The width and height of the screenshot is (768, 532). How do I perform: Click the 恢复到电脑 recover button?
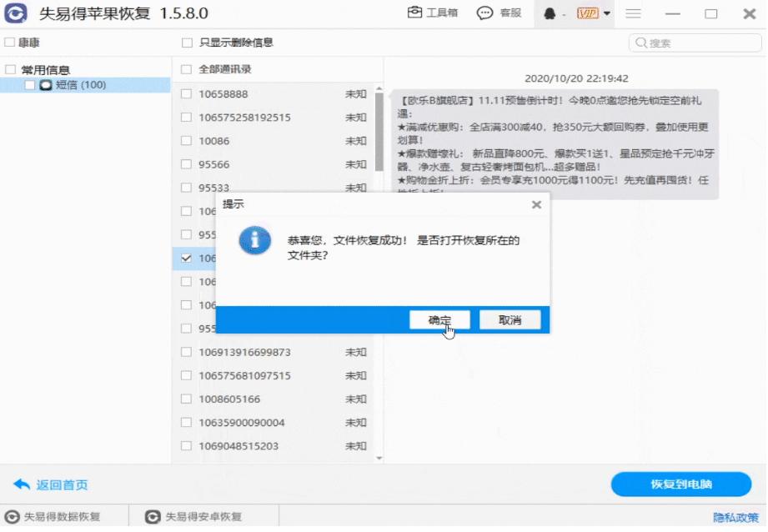680,484
